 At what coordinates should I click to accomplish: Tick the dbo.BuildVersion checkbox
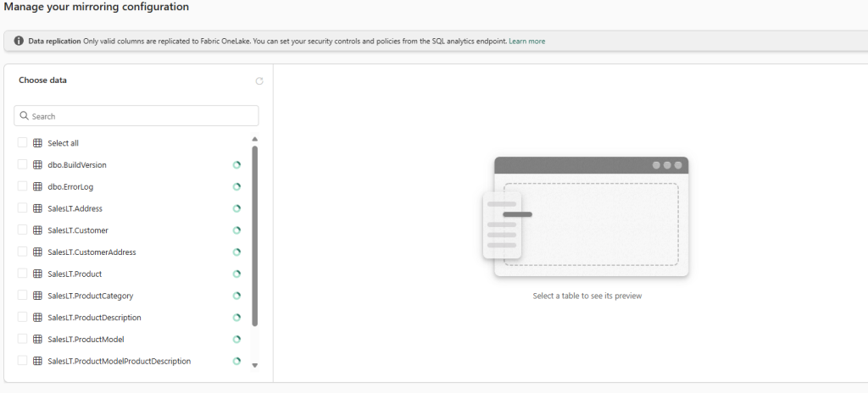(22, 164)
